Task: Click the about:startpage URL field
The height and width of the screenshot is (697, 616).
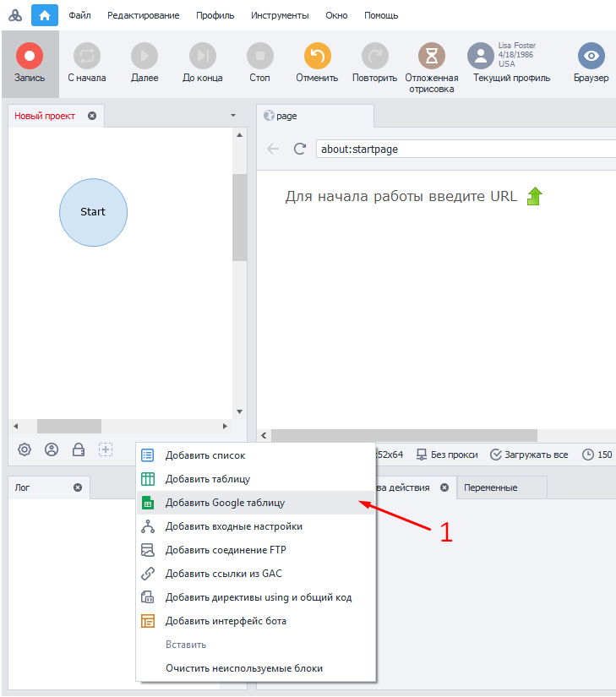Action: tap(465, 149)
